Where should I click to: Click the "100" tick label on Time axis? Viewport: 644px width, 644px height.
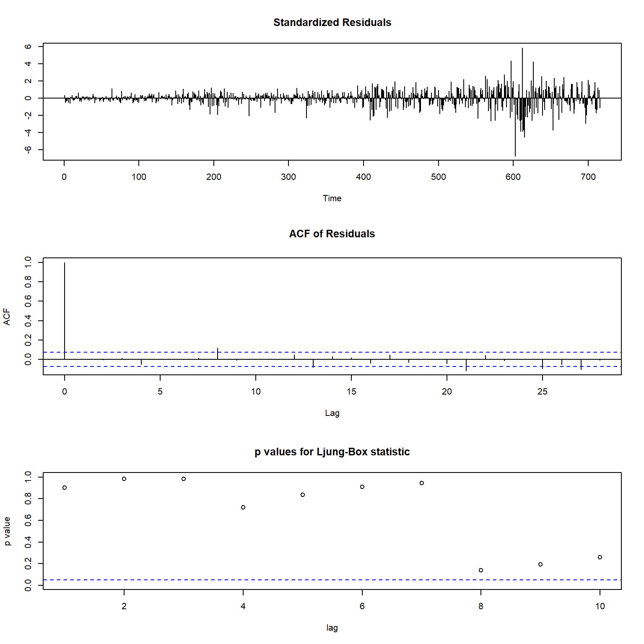click(139, 177)
